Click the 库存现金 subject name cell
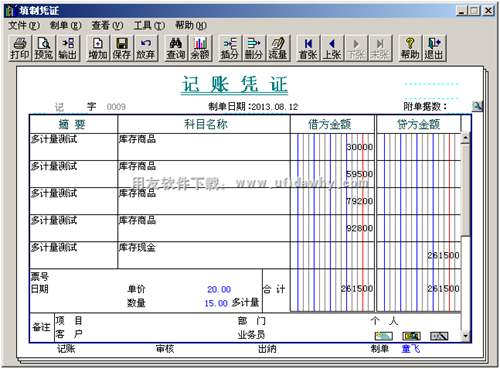Image resolution: width=500 pixels, height=369 pixels. (x=204, y=255)
